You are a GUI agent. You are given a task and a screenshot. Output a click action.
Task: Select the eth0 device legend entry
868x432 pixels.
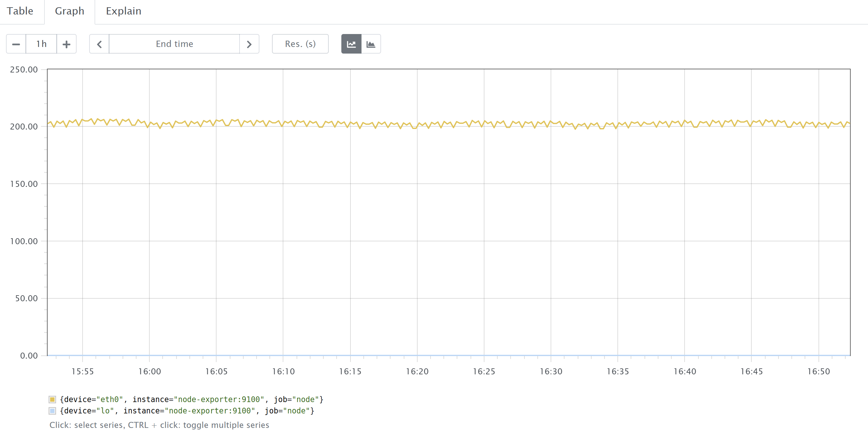pos(191,399)
